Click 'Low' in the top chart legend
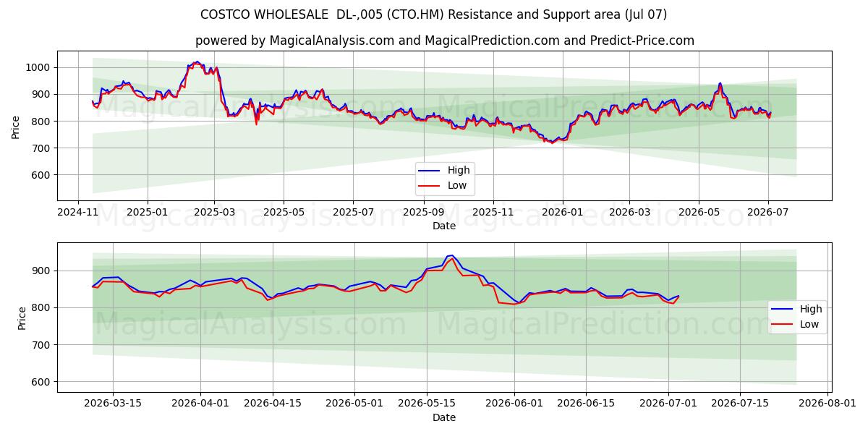This screenshot has height=434, width=868. coord(457,185)
